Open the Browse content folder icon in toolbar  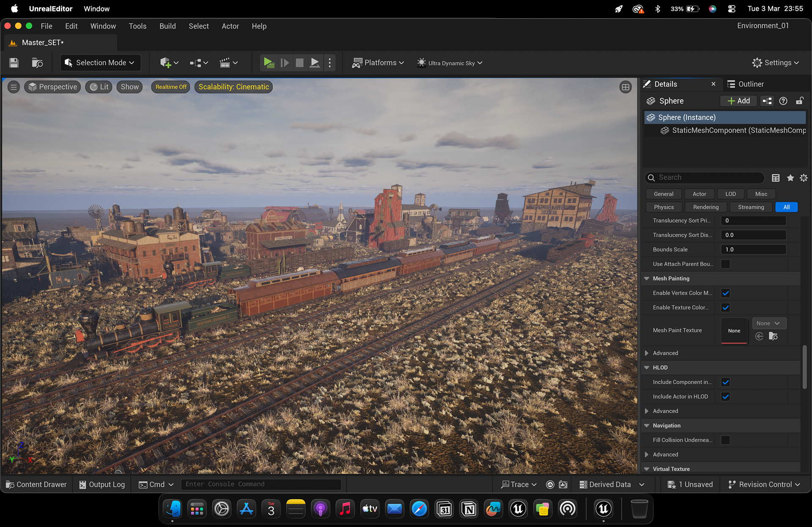tap(37, 63)
